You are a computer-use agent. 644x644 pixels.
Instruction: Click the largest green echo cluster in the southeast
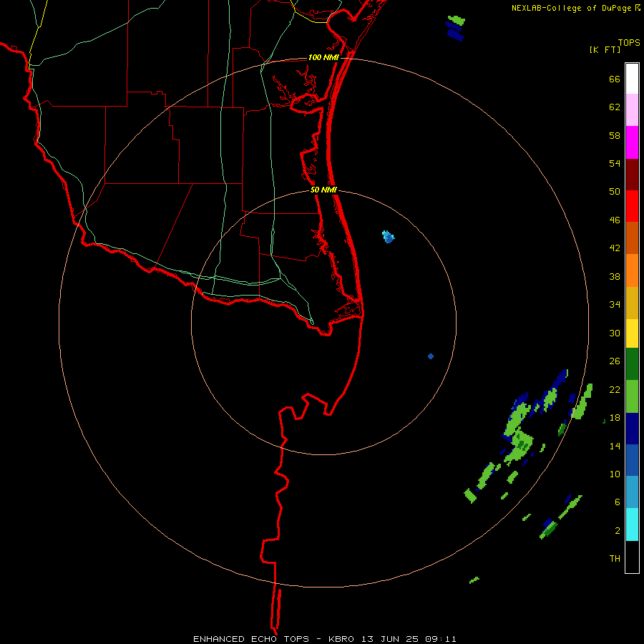tap(518, 432)
